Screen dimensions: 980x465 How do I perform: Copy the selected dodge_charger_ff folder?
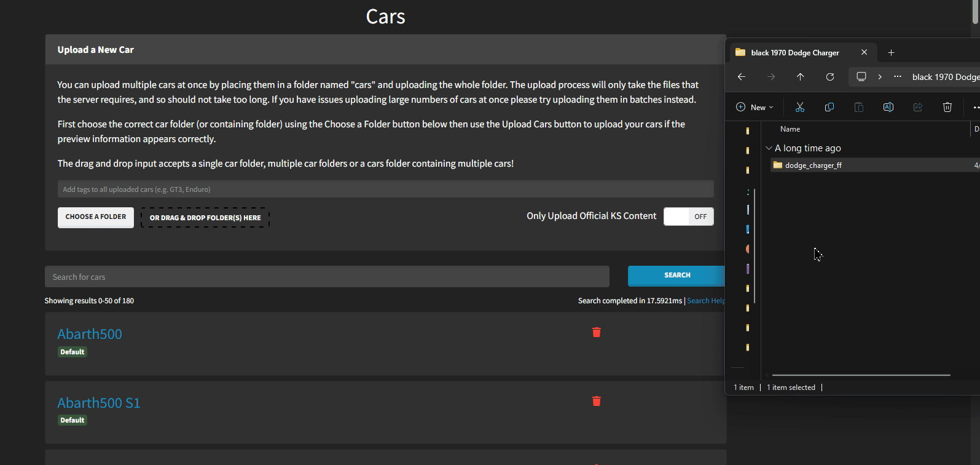(829, 107)
